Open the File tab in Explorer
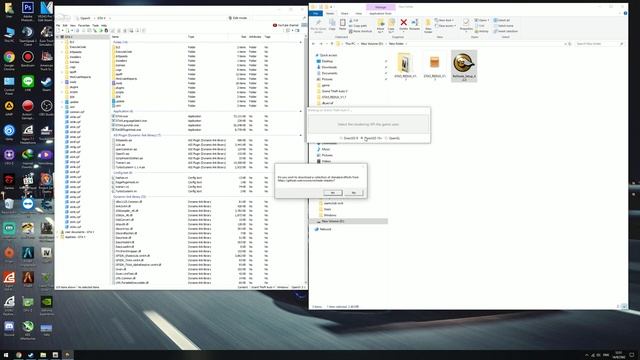 point(316,13)
